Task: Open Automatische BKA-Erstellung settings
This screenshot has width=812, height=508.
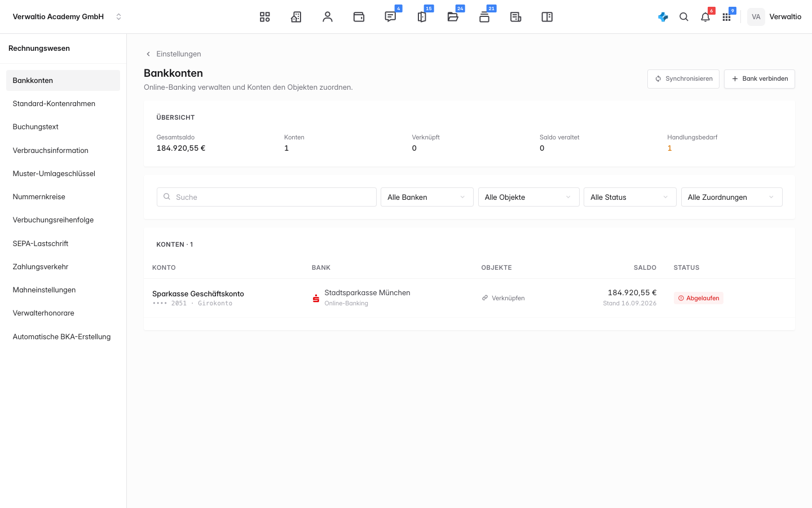Action: (63, 337)
